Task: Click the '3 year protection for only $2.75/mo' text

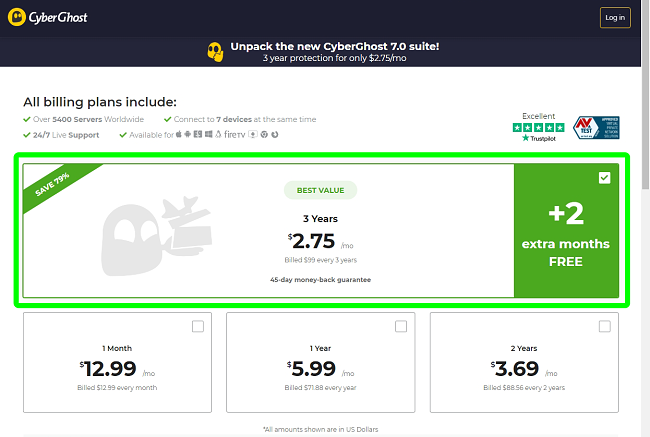Action: pyautogui.click(x=335, y=58)
